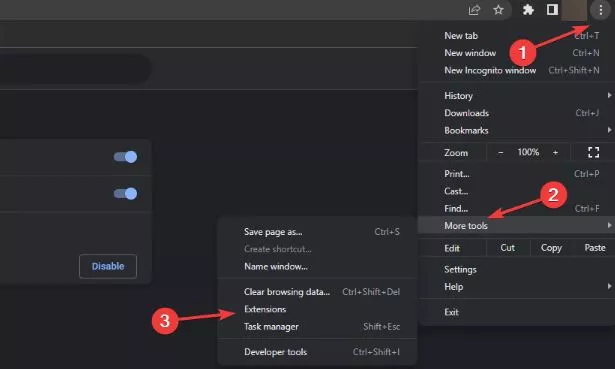Click the Disable button
Image resolution: width=615 pixels, height=369 pixels.
108,266
